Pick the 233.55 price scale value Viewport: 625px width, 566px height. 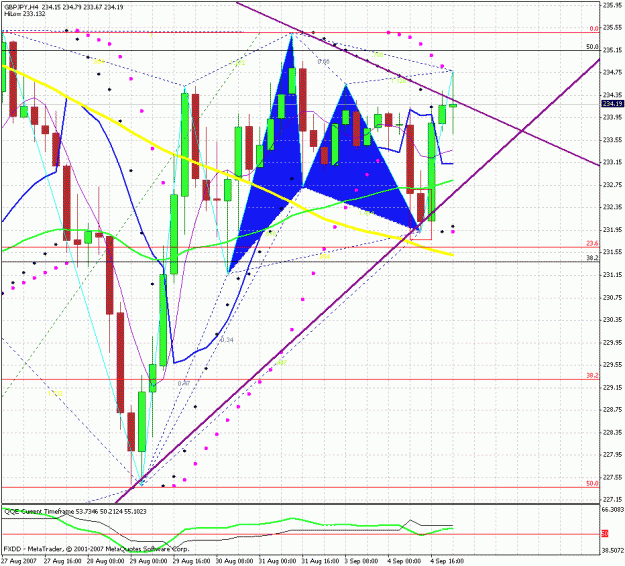(x=613, y=140)
